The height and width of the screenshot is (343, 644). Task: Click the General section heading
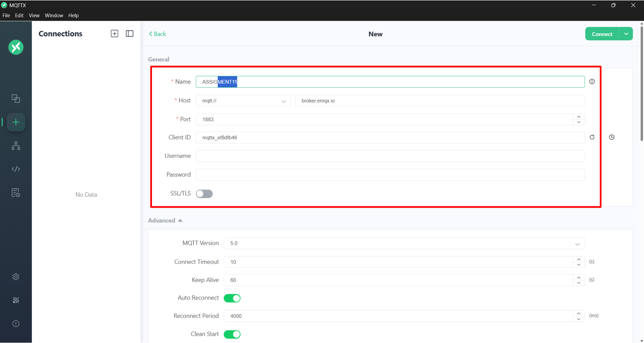pos(159,59)
